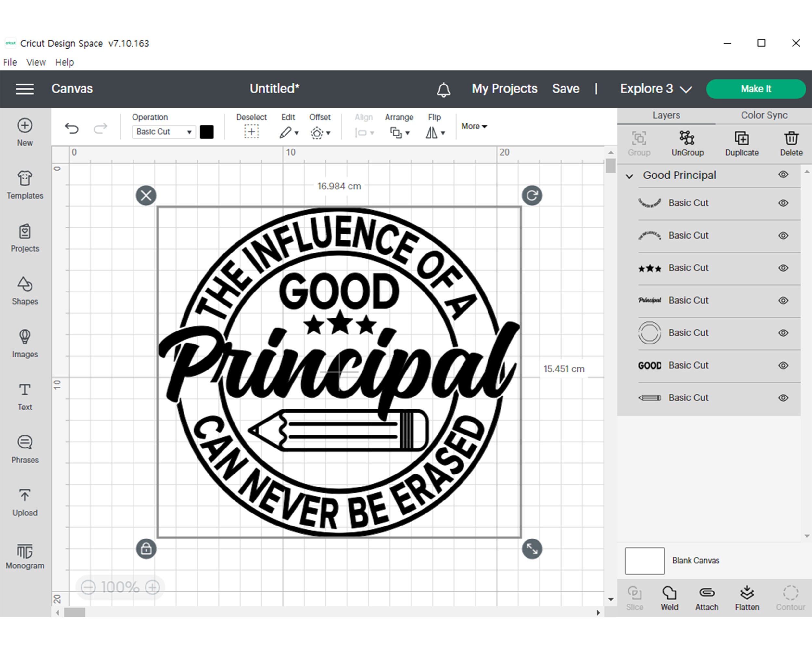
Task: Open the notifications bell
Action: coord(443,89)
